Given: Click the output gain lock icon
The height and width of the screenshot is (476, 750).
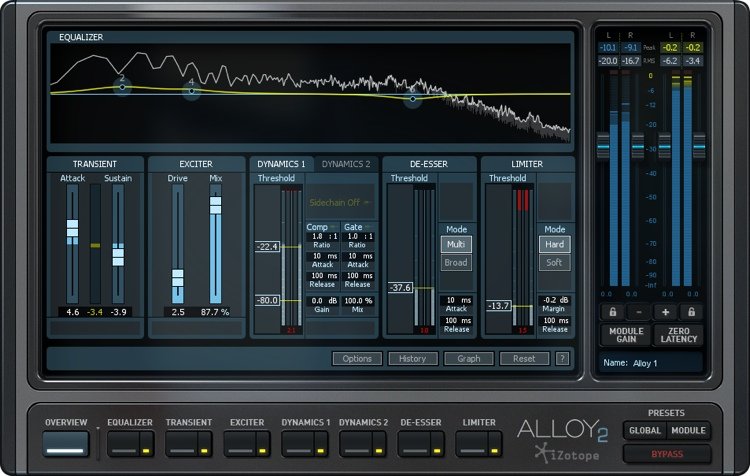Looking at the screenshot, I should click(x=692, y=312).
